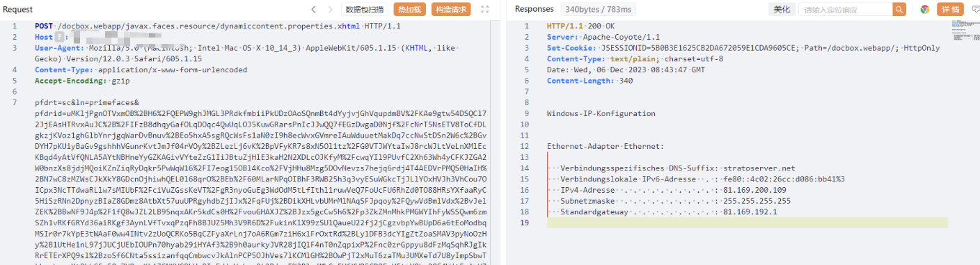The image size is (980, 265).
Task: Click the 美化 beautify button
Action: tap(782, 10)
